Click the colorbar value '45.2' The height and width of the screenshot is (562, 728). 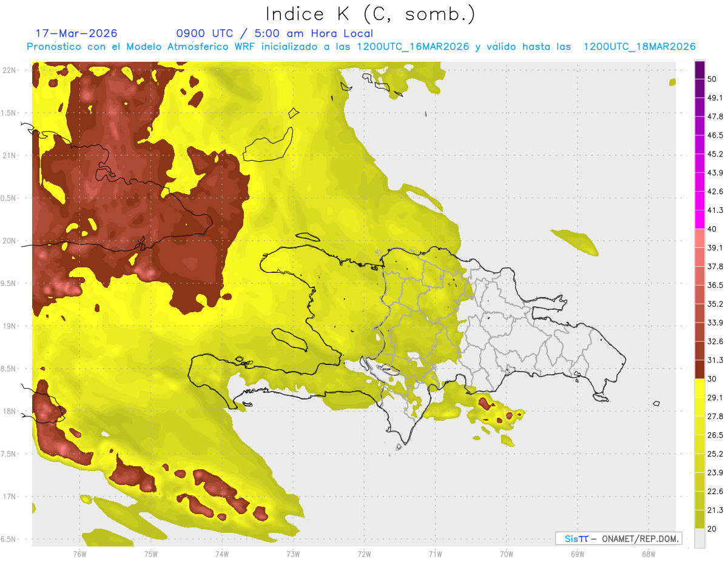point(715,154)
